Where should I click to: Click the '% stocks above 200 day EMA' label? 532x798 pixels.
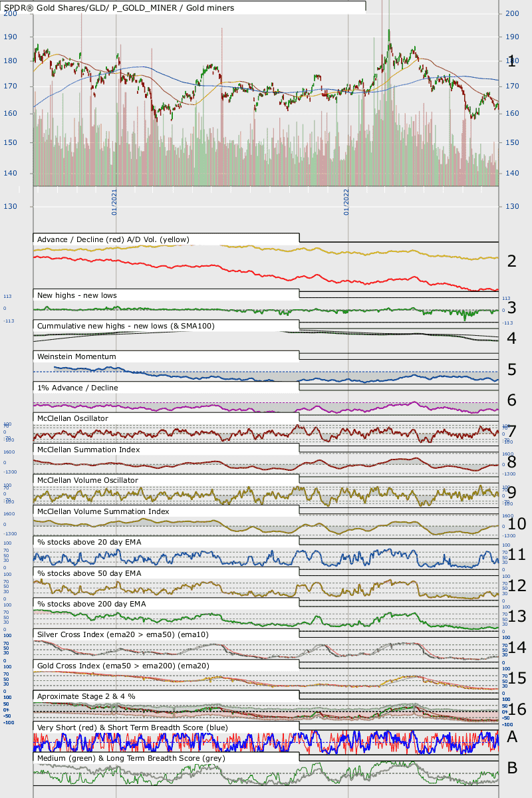[92, 604]
